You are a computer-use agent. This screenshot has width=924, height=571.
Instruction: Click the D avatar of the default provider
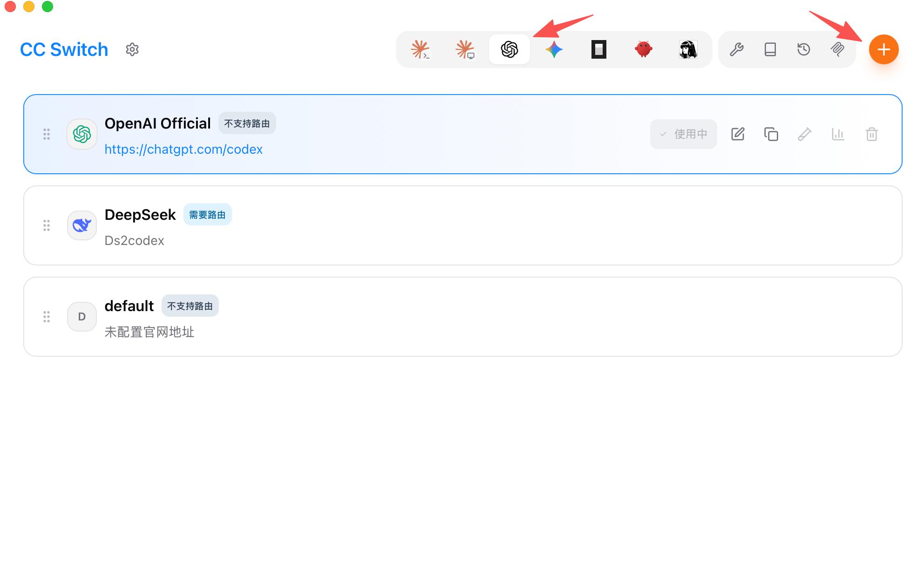click(x=82, y=317)
